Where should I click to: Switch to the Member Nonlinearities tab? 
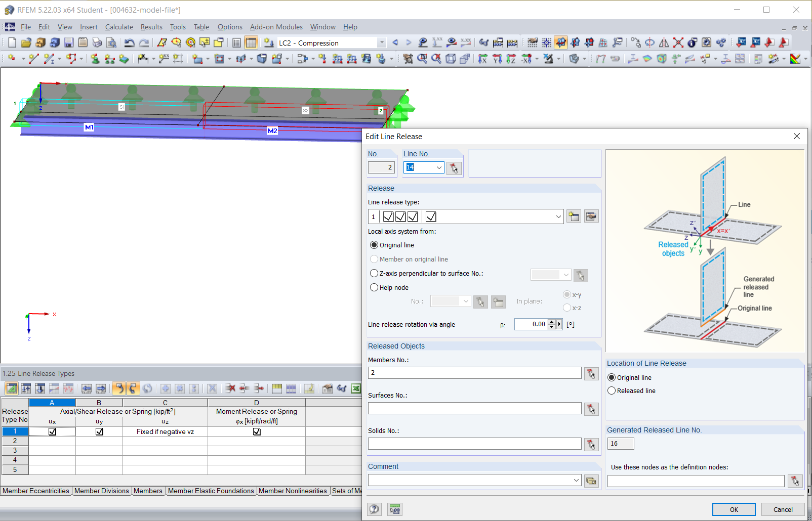[x=293, y=491]
